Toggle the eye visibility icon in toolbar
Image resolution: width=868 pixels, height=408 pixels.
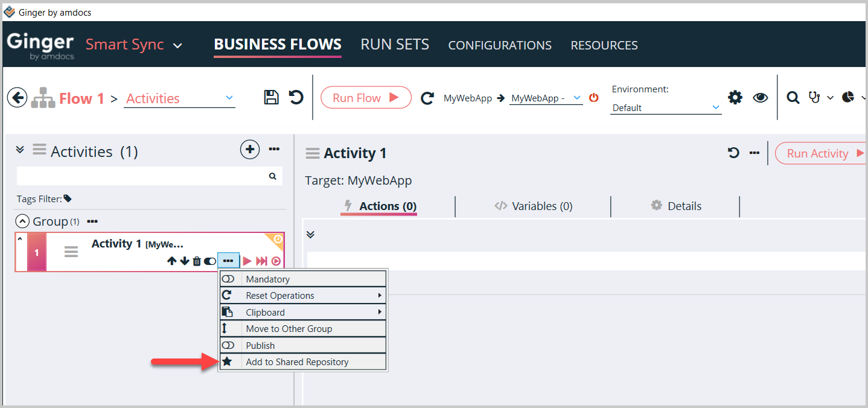pos(761,97)
